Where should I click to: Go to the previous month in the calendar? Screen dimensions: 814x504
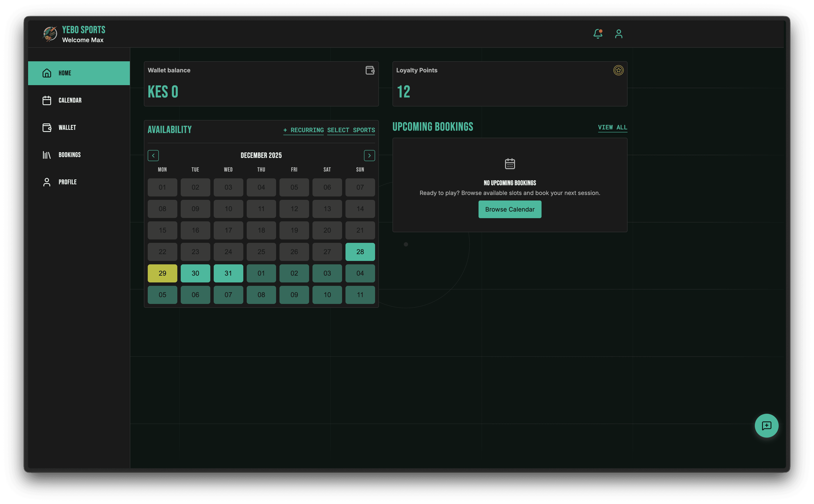tap(153, 155)
